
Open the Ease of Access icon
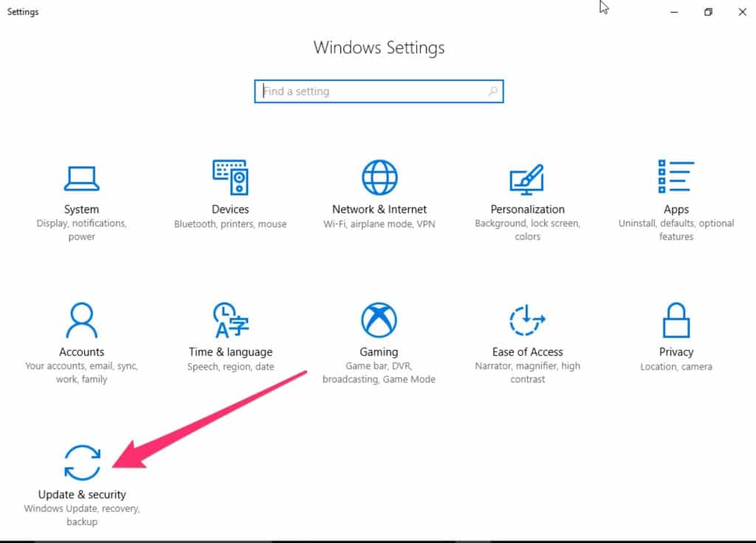tap(527, 320)
